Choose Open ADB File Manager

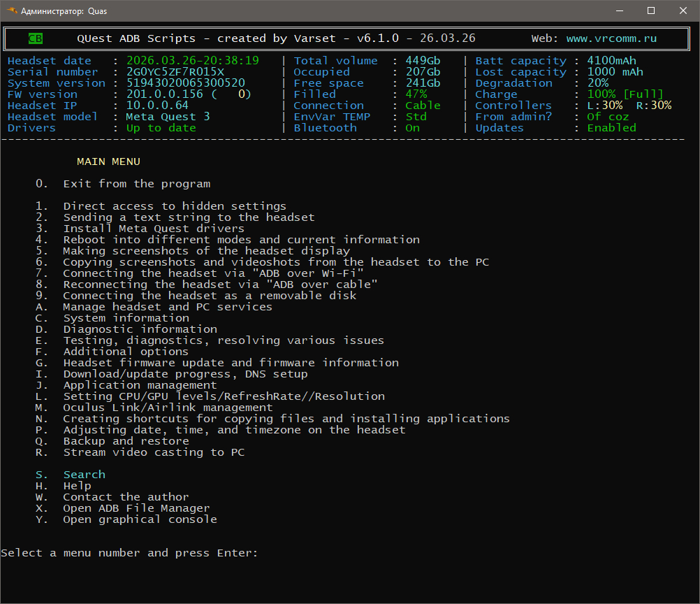pos(123,508)
